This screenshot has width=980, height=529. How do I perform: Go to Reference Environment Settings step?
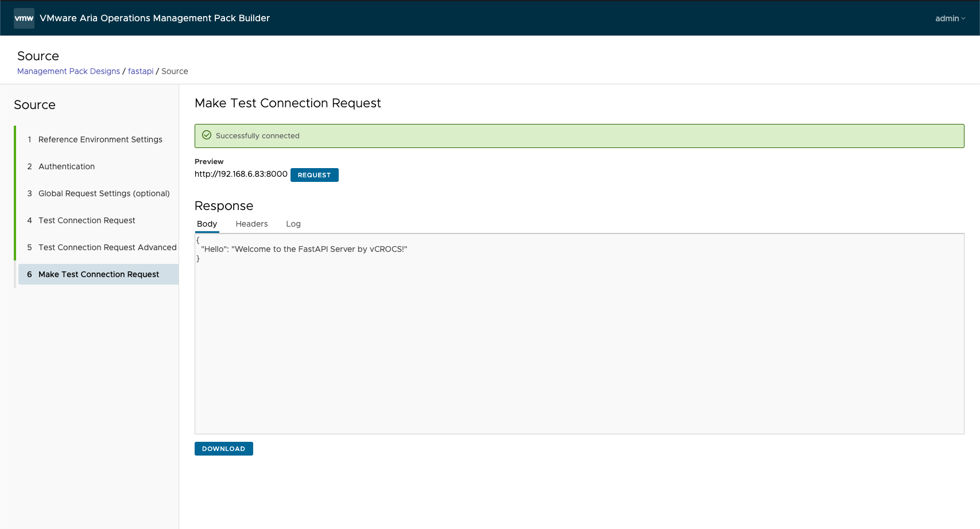pos(100,139)
